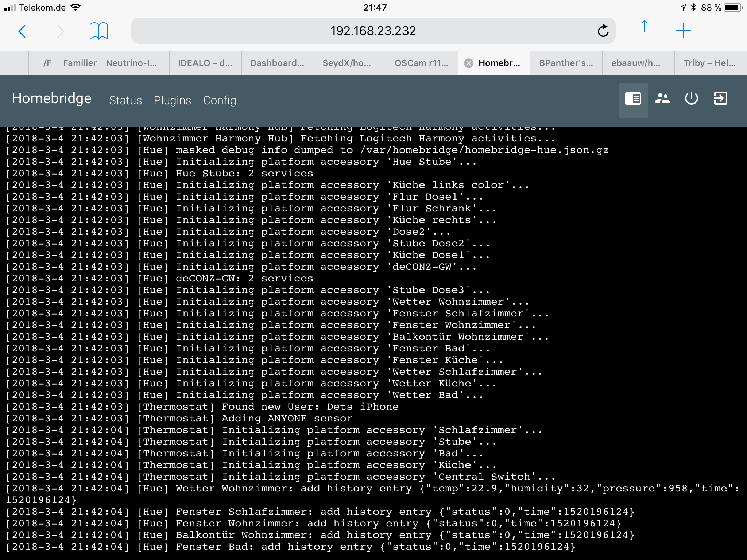This screenshot has width=747, height=560.
Task: Open the Safari share sheet icon
Action: click(x=644, y=31)
